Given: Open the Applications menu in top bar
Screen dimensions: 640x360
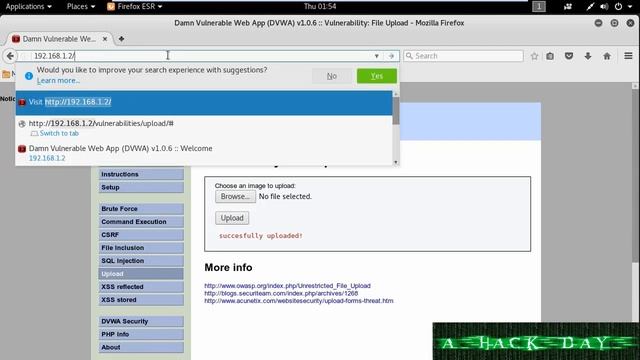Looking at the screenshot, I should point(29,7).
